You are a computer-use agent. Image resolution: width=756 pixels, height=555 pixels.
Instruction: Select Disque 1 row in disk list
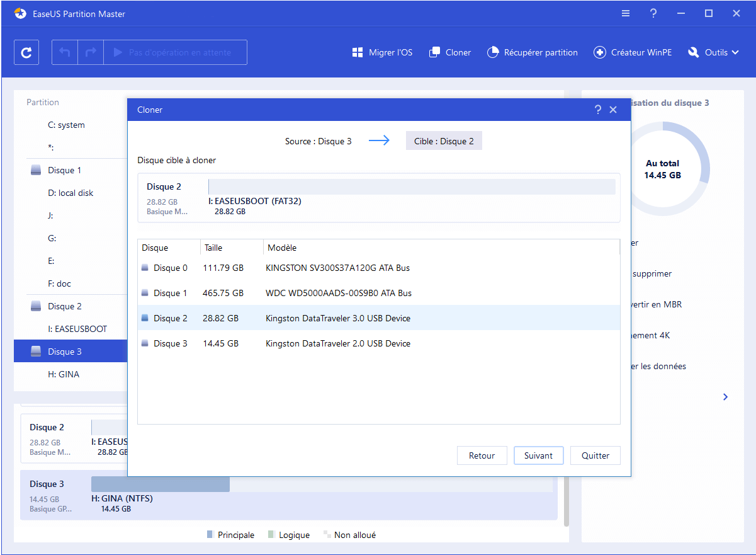[379, 293]
